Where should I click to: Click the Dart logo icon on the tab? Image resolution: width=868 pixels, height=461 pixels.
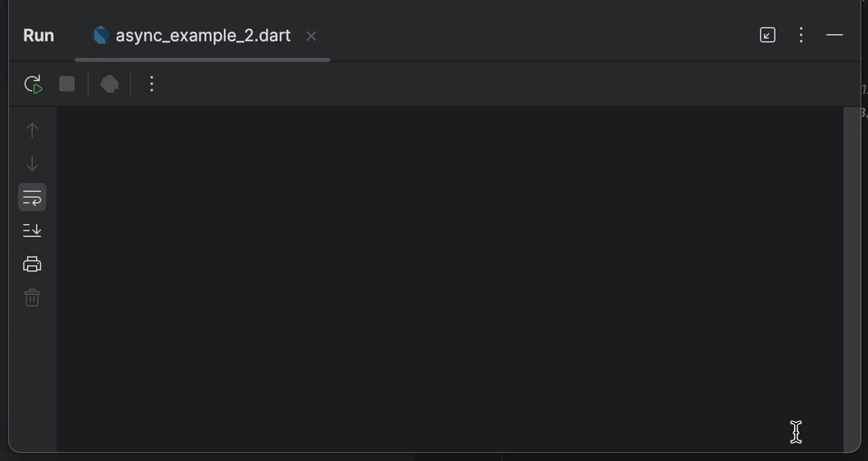(101, 35)
